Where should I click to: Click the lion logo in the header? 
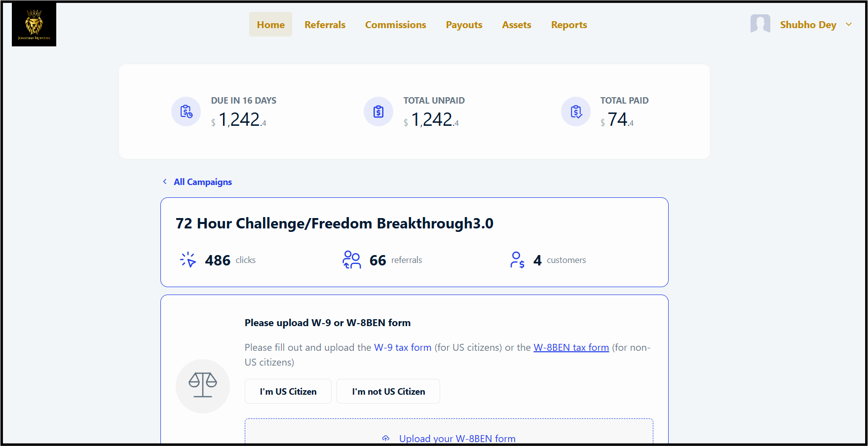pos(34,25)
